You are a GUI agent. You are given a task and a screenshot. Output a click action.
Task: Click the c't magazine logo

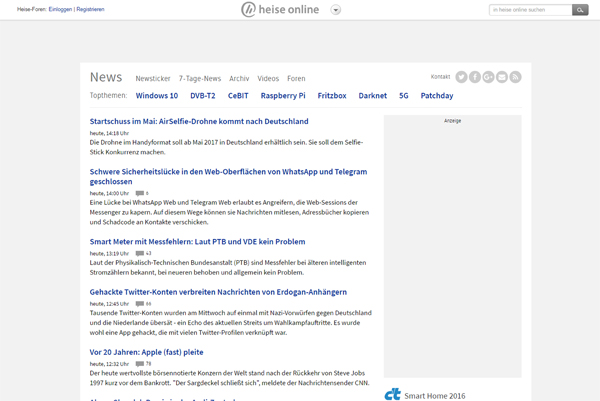[x=393, y=394]
